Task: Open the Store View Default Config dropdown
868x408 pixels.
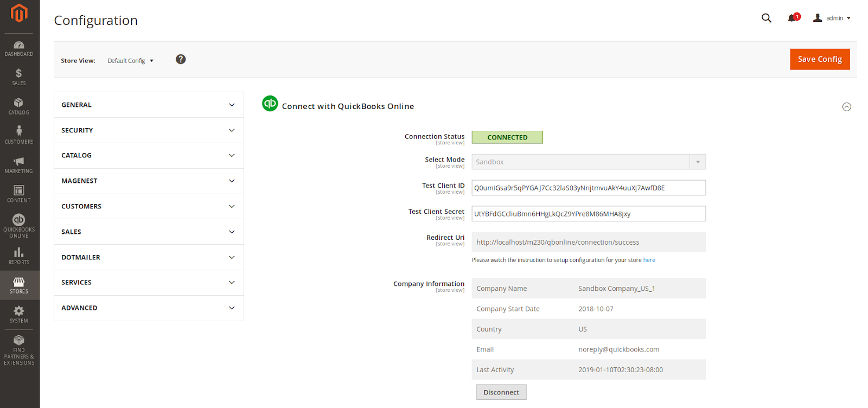Action: 131,61
